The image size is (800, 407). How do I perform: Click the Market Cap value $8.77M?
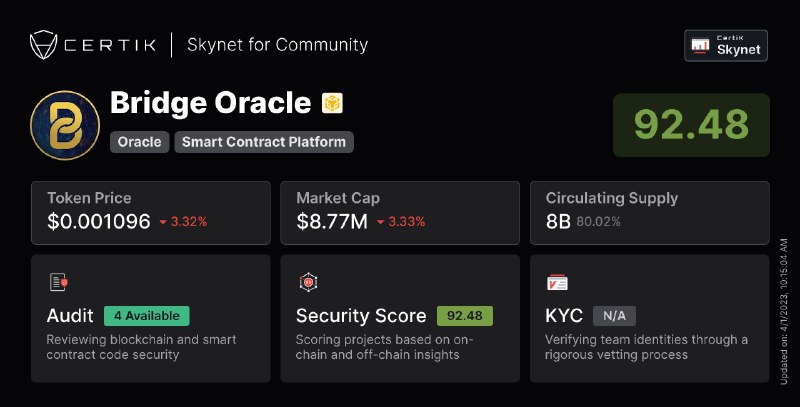click(332, 221)
